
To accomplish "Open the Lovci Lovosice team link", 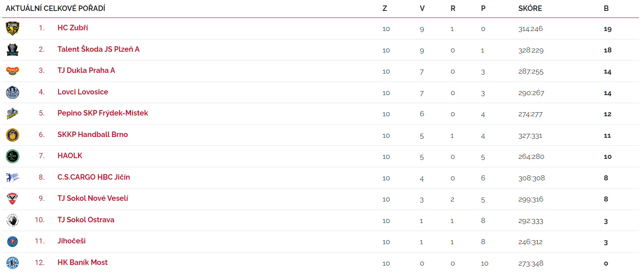I will coord(83,92).
